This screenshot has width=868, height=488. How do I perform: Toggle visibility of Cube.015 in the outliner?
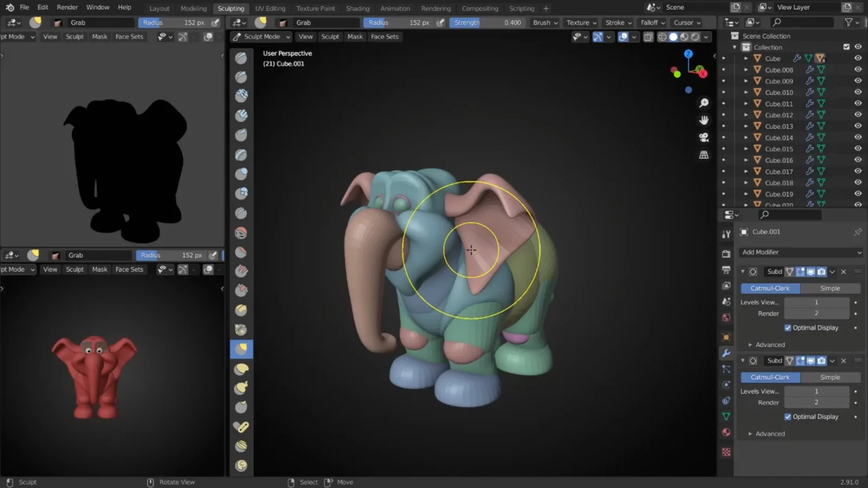click(x=858, y=149)
